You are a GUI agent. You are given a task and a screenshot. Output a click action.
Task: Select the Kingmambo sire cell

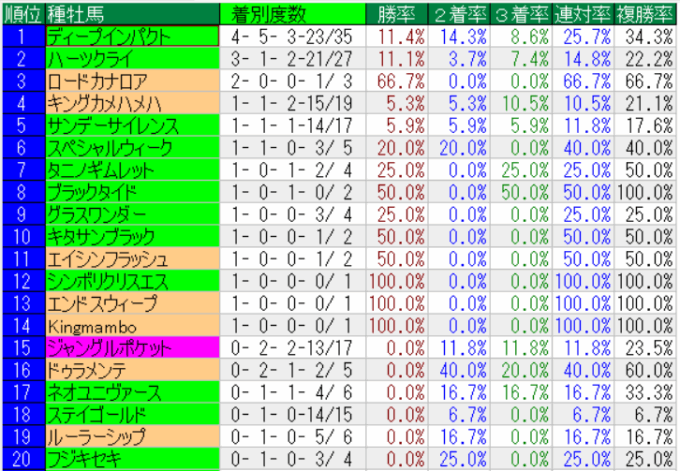pyautogui.click(x=130, y=326)
